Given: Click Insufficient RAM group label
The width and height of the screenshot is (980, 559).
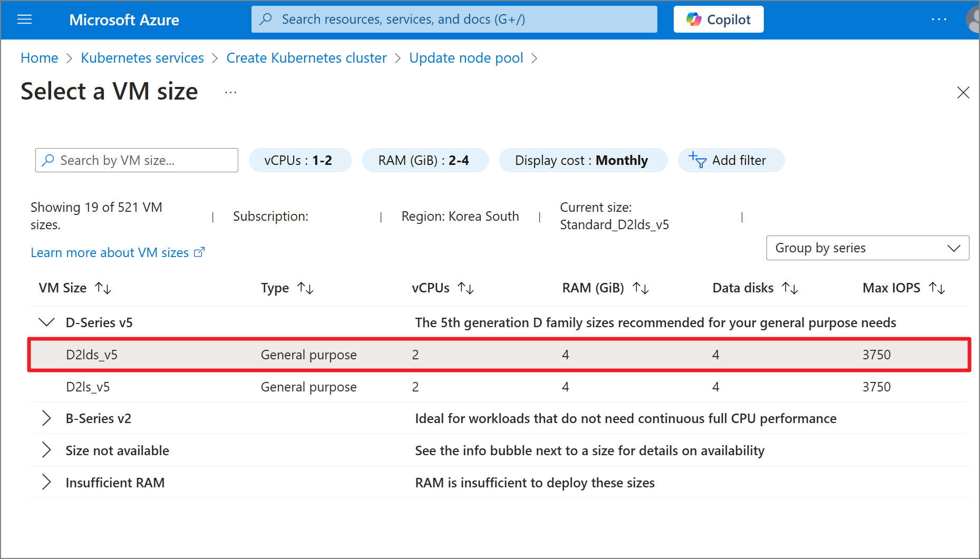Looking at the screenshot, I should (x=115, y=483).
